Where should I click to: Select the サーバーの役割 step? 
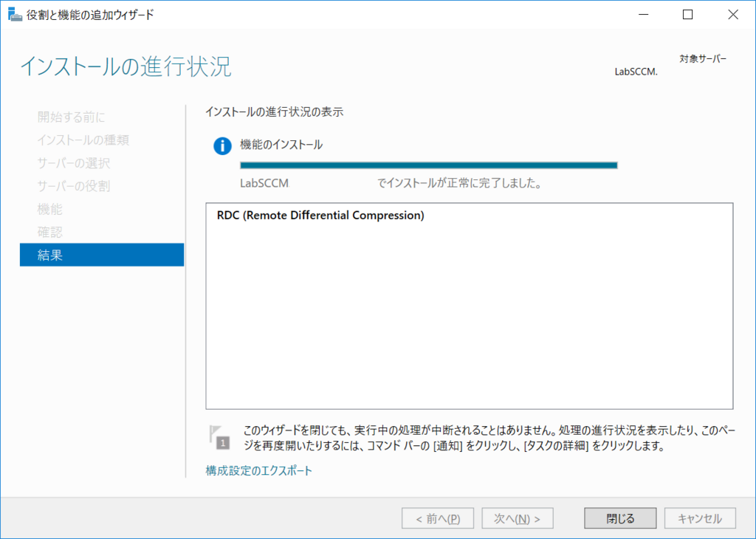[73, 186]
